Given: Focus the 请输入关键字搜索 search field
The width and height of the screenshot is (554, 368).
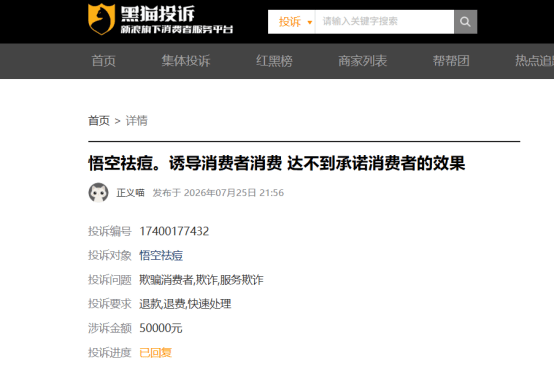Looking at the screenshot, I should click(384, 22).
